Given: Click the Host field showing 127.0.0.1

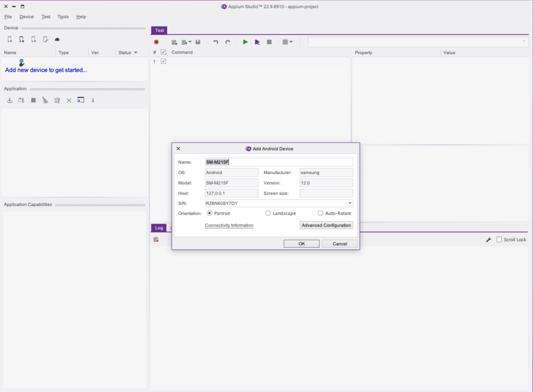Looking at the screenshot, I should point(232,193).
